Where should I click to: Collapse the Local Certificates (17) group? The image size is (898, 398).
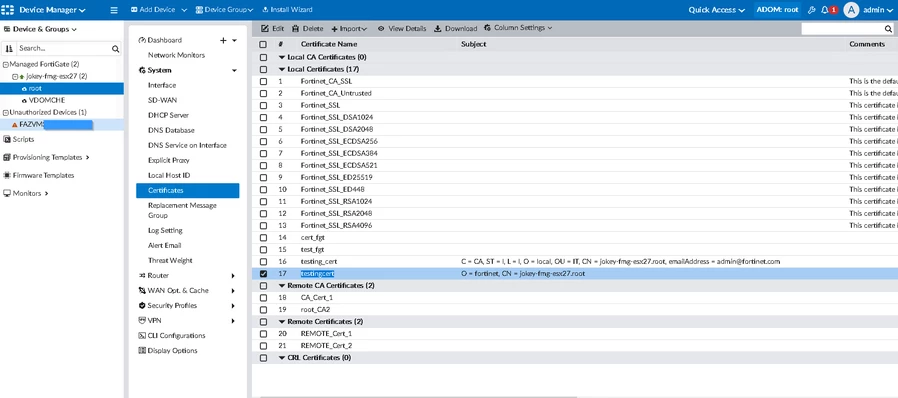[282, 69]
